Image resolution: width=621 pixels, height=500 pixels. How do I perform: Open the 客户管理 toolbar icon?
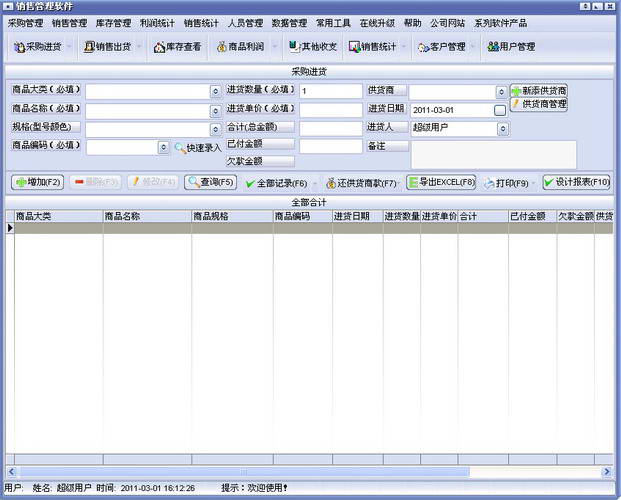click(x=424, y=48)
